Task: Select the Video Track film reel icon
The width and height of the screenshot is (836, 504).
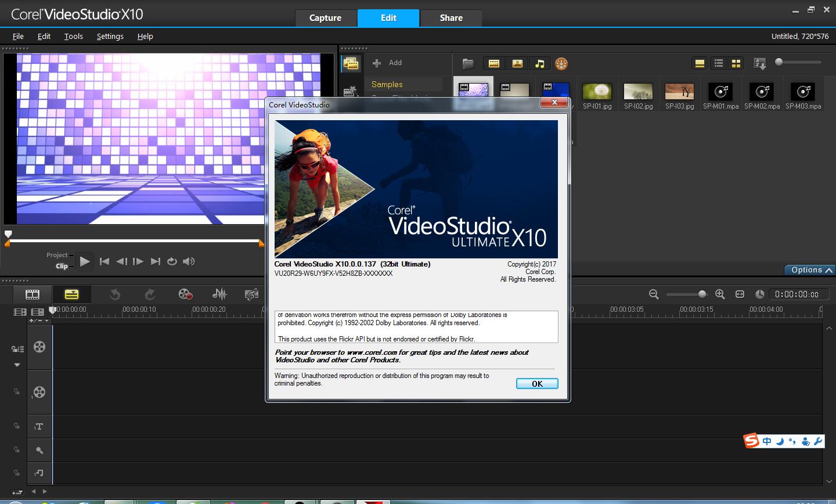Action: click(39, 347)
